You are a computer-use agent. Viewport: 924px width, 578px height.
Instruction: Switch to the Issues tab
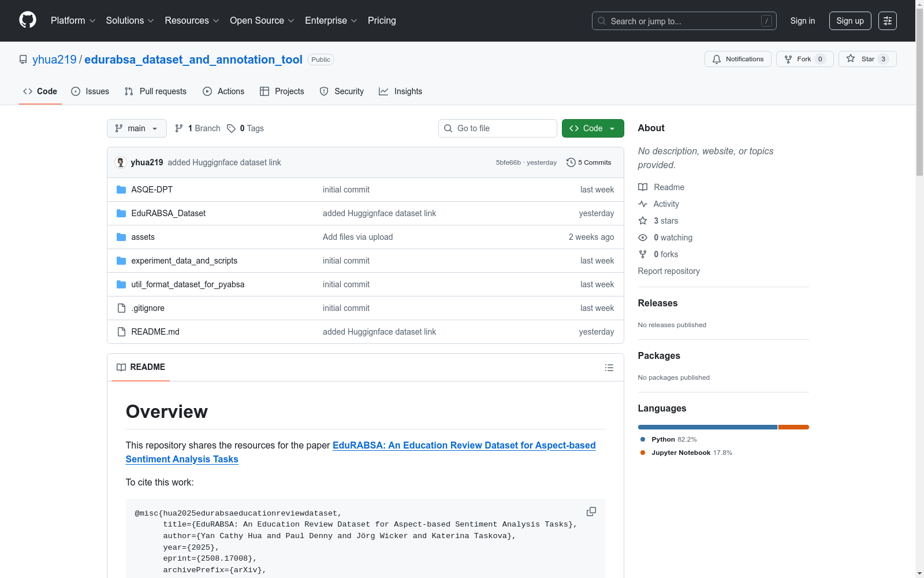(90, 91)
